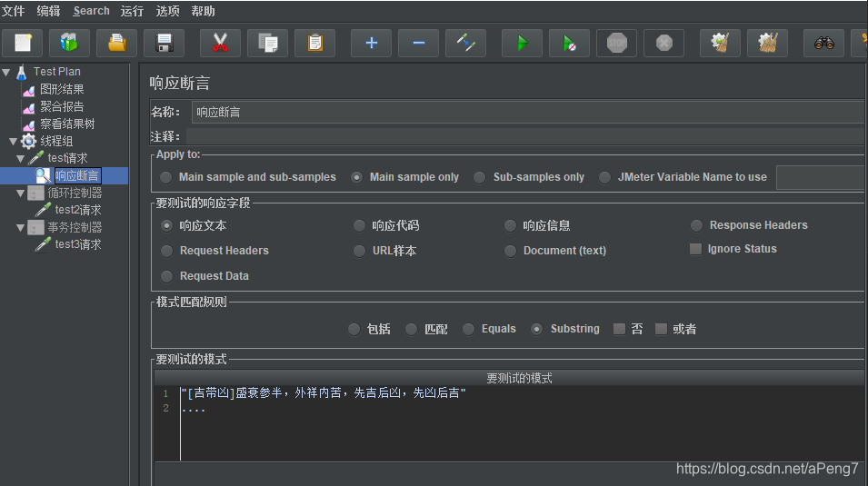Select URL样本 radio
This screenshot has height=486, width=868.
pos(359,251)
